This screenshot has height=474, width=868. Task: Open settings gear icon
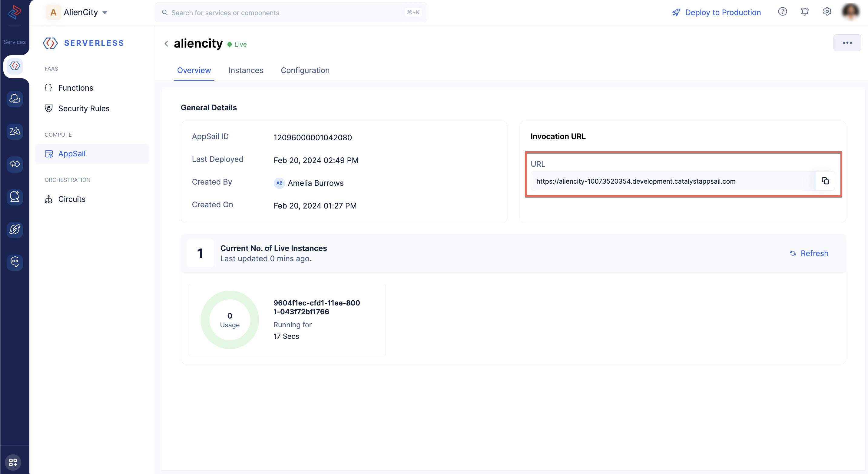click(827, 12)
